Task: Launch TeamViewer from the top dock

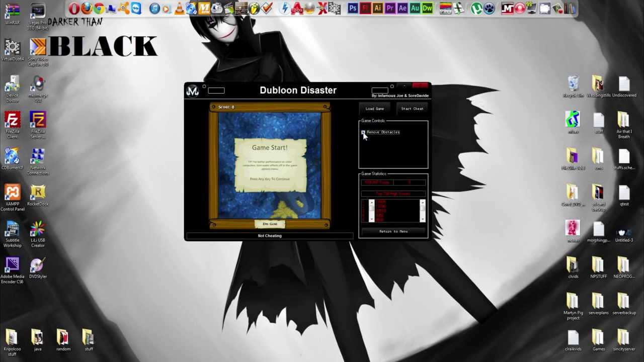Action: pos(136,9)
